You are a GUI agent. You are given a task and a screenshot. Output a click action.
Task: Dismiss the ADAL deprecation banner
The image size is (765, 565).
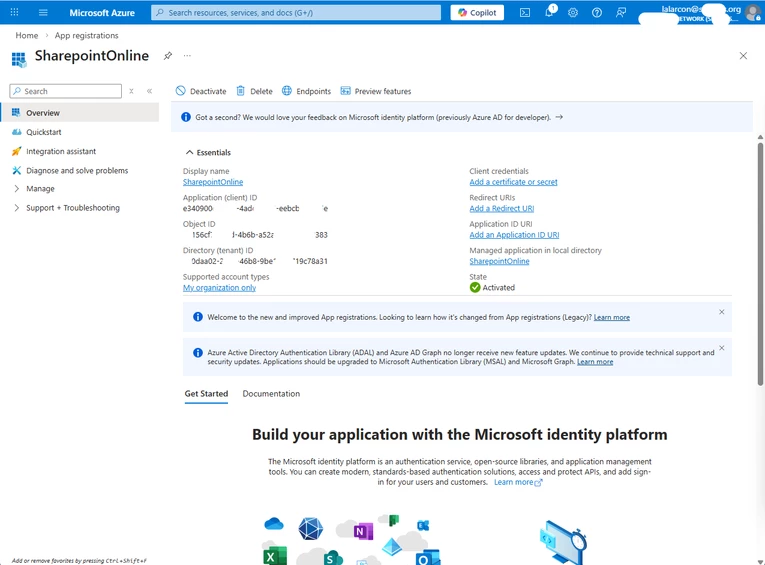coord(722,348)
